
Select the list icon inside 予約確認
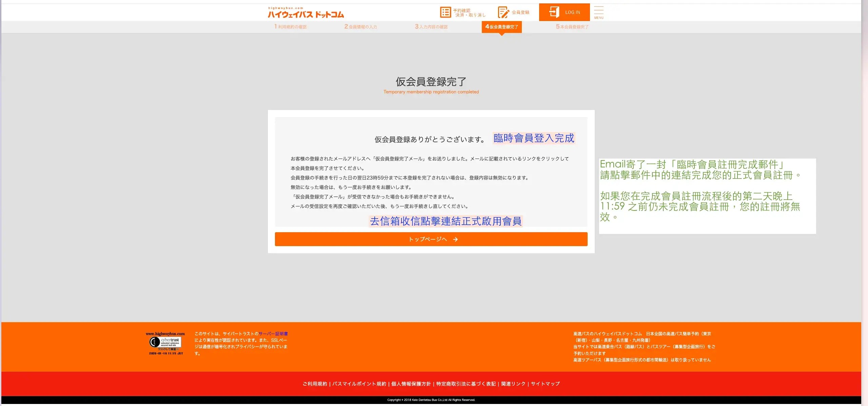[445, 12]
